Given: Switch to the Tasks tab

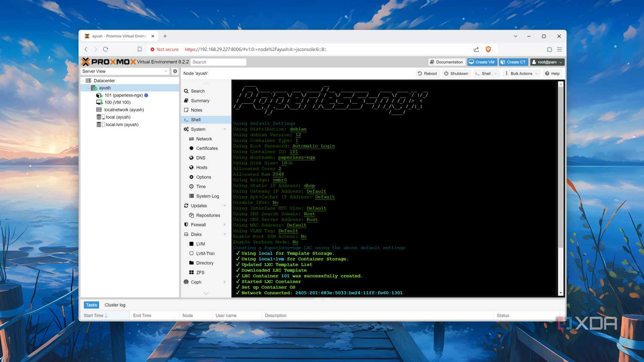Looking at the screenshot, I should pyautogui.click(x=91, y=305).
